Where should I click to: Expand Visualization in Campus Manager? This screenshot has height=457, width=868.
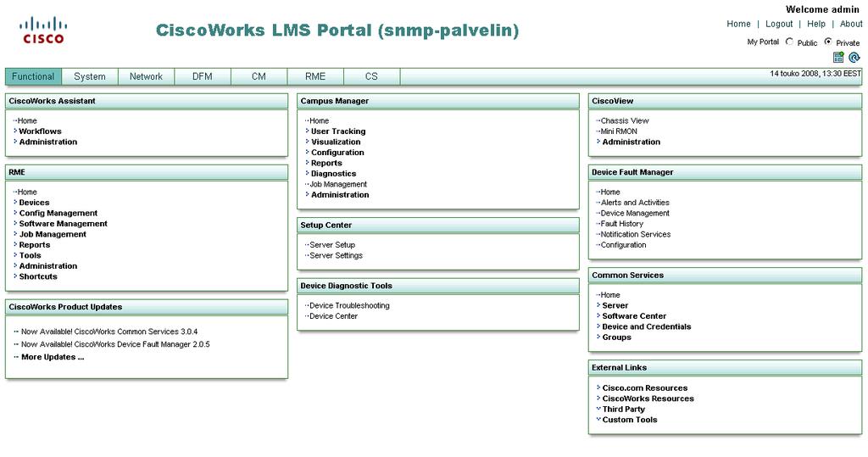point(336,142)
